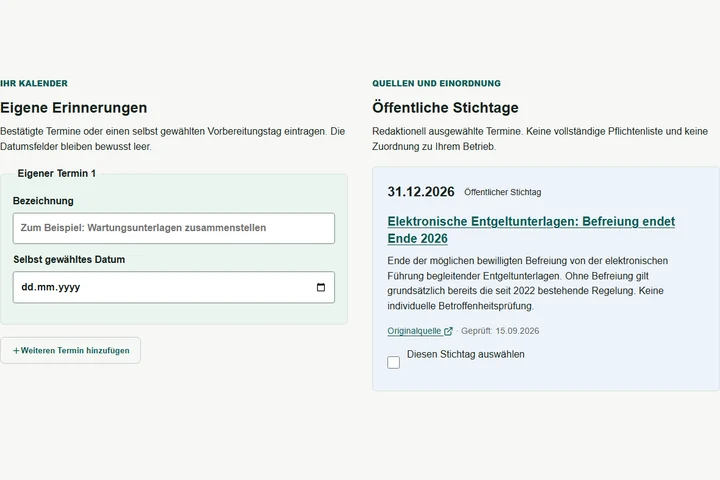The width and height of the screenshot is (720, 480).
Task: Click the 'IHR KALENDER' section label
Action: tap(34, 83)
